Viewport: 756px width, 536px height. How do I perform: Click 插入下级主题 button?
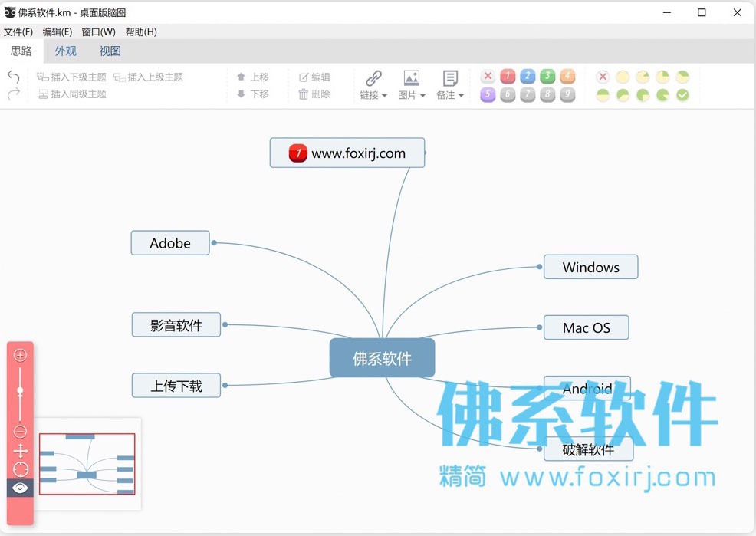(72, 77)
